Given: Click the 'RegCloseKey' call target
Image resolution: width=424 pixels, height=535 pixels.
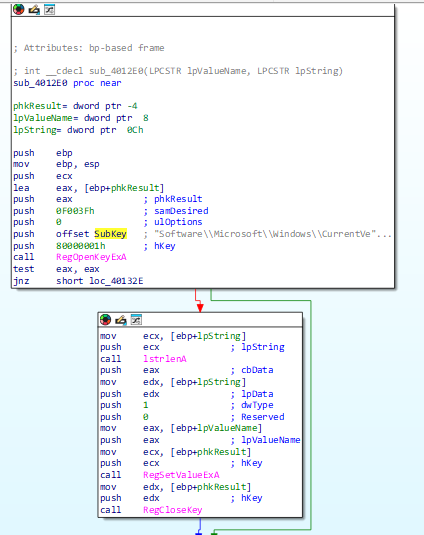Looking at the screenshot, I should coord(173,510).
